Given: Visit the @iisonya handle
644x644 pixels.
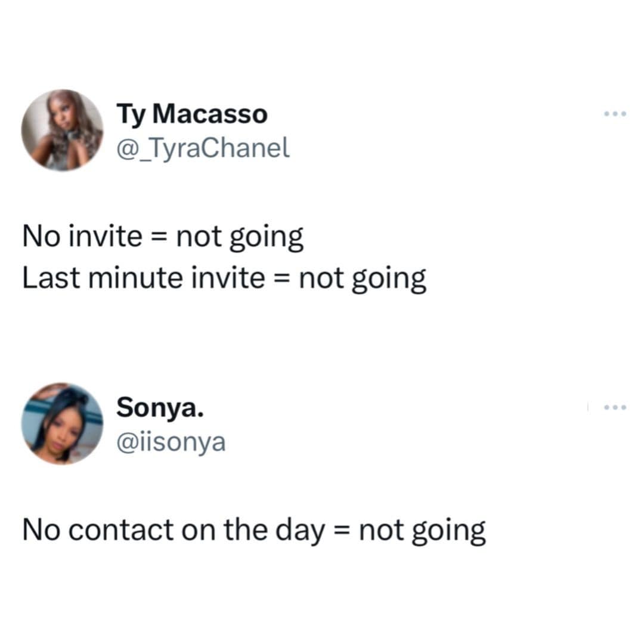Looking at the screenshot, I should pyautogui.click(x=171, y=442).
